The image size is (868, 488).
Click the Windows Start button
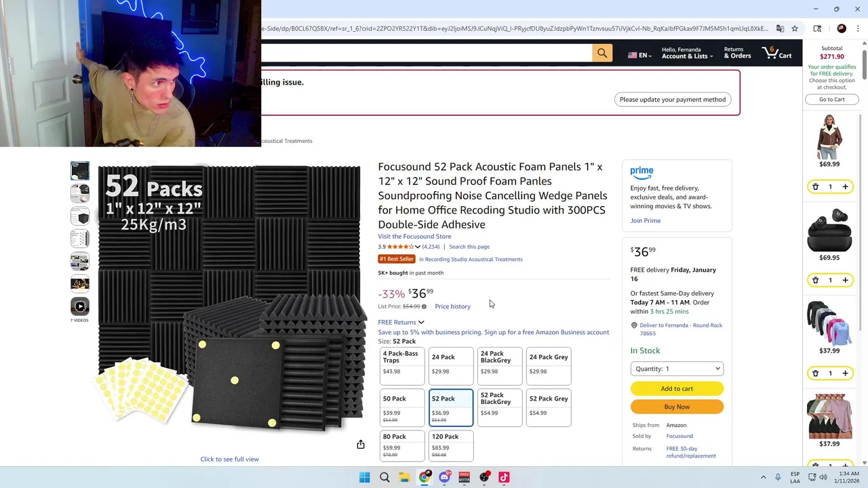(x=364, y=477)
